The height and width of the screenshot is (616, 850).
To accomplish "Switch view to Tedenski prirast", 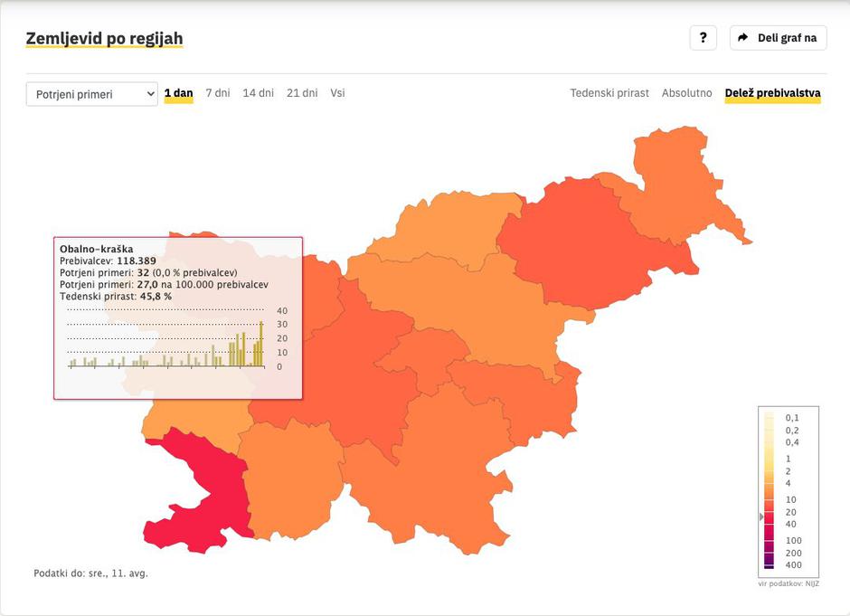I will point(609,93).
